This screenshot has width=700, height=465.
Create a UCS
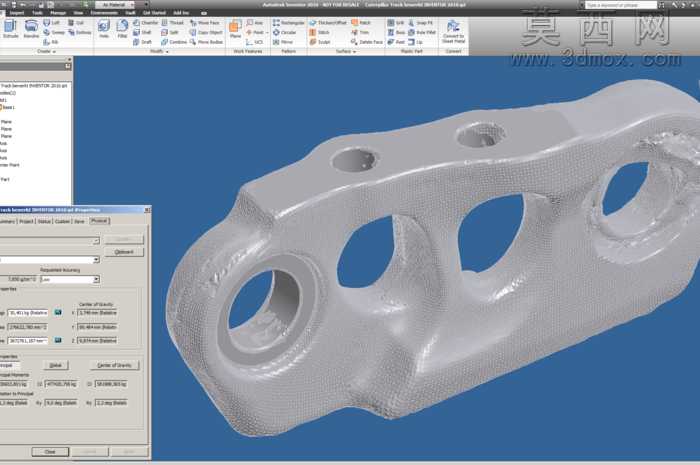click(254, 42)
